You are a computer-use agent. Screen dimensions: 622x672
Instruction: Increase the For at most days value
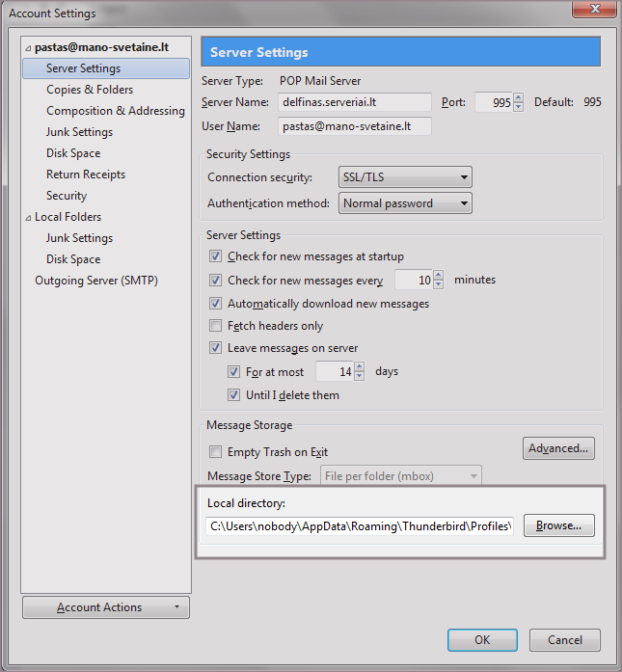(x=360, y=366)
